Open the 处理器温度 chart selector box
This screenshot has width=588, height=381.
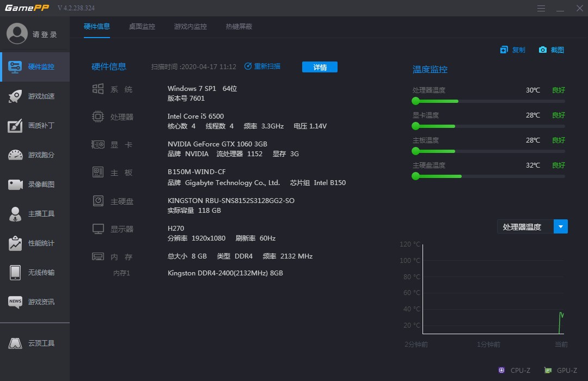click(532, 226)
